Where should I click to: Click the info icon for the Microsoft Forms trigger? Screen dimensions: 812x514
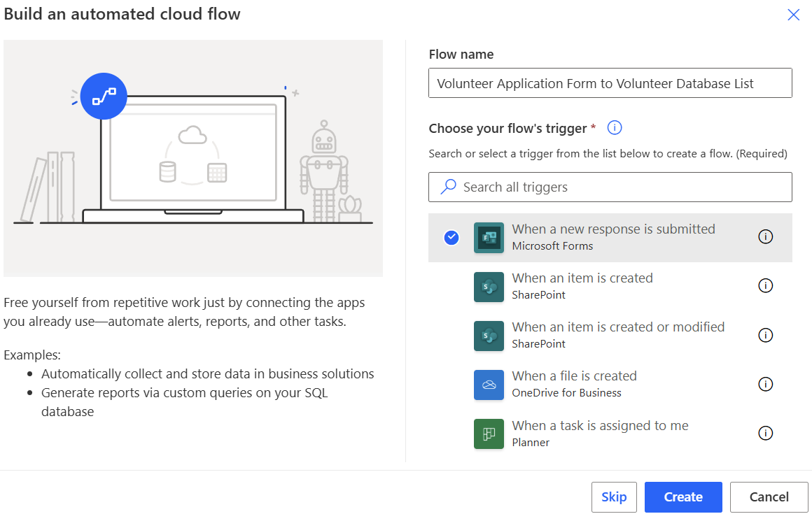pyautogui.click(x=765, y=237)
